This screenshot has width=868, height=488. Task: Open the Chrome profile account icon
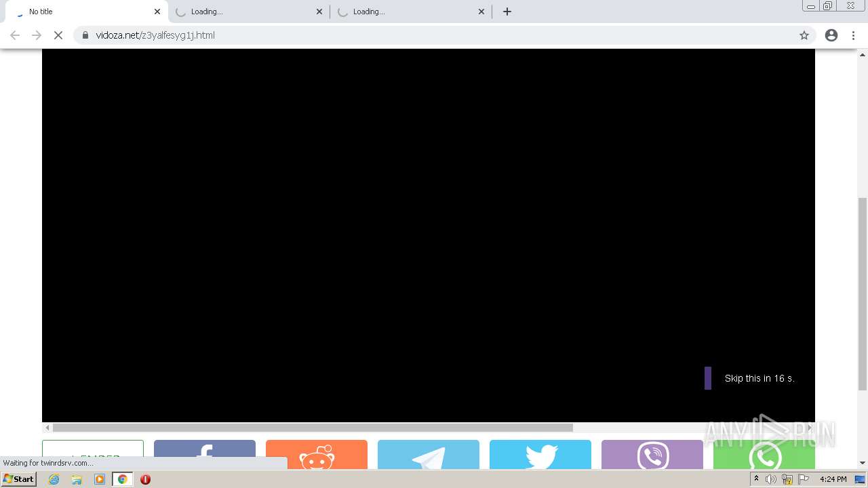[x=831, y=35]
